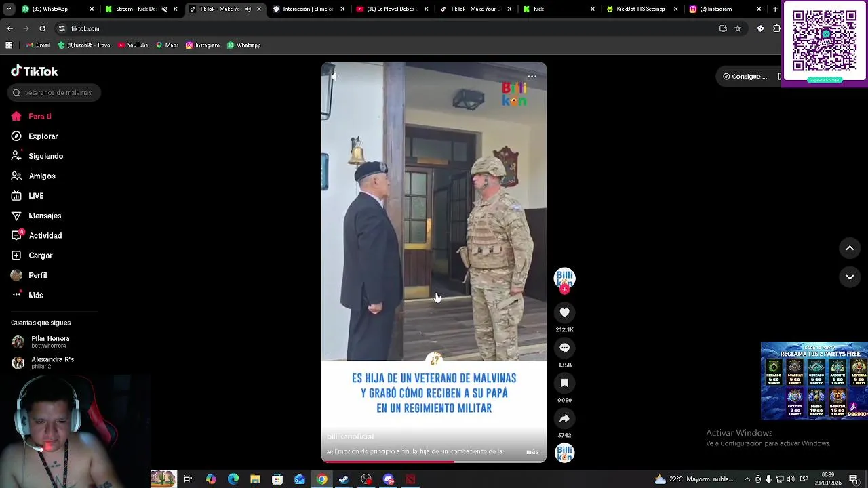Open Mensajes in the sidebar

click(36, 216)
